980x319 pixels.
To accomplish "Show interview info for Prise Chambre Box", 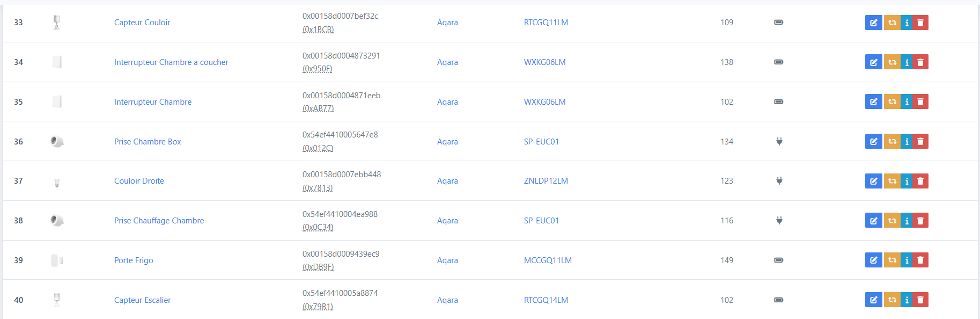I will (x=907, y=142).
